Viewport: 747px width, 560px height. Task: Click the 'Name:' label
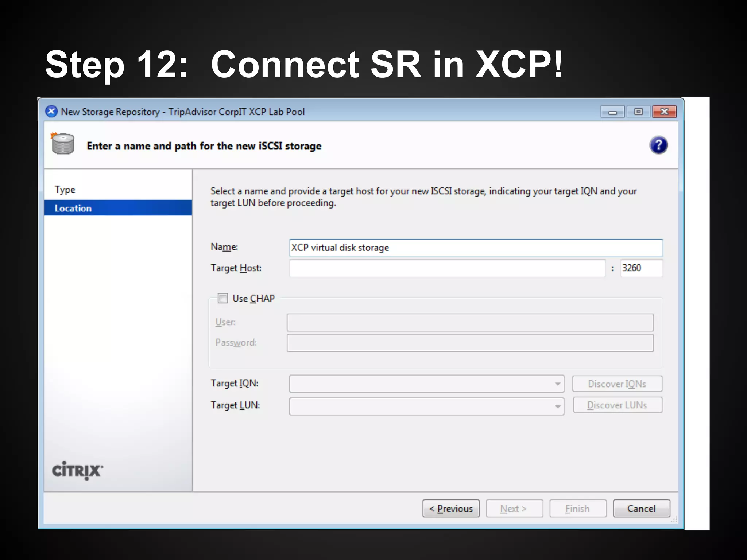point(224,247)
